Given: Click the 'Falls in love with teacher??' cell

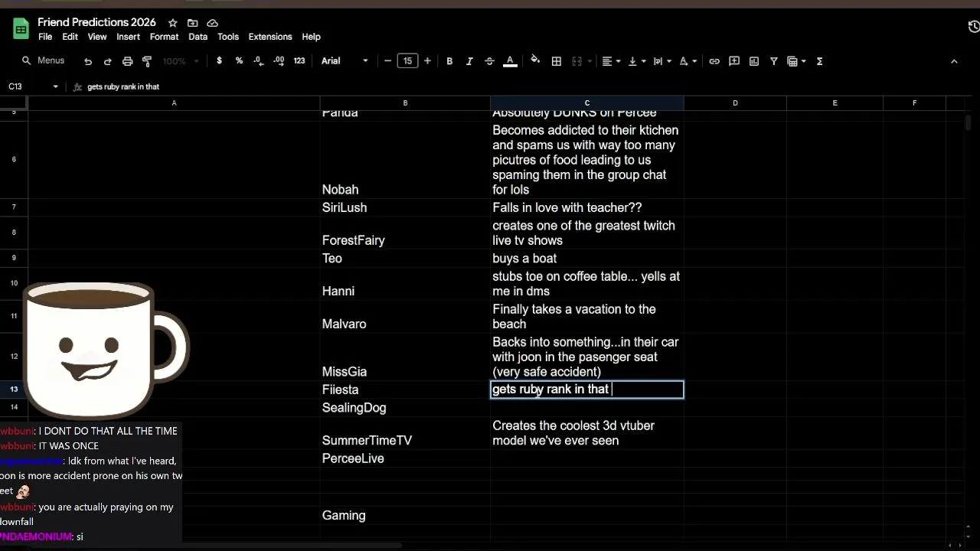Looking at the screenshot, I should pos(586,207).
